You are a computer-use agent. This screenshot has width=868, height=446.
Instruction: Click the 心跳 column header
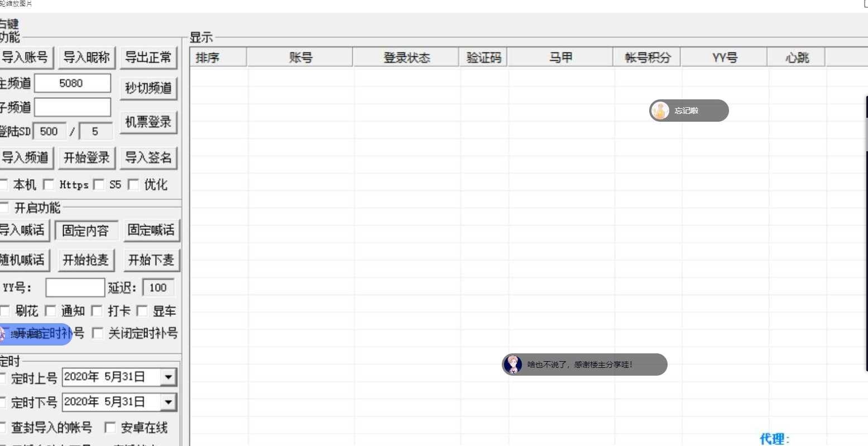click(797, 57)
